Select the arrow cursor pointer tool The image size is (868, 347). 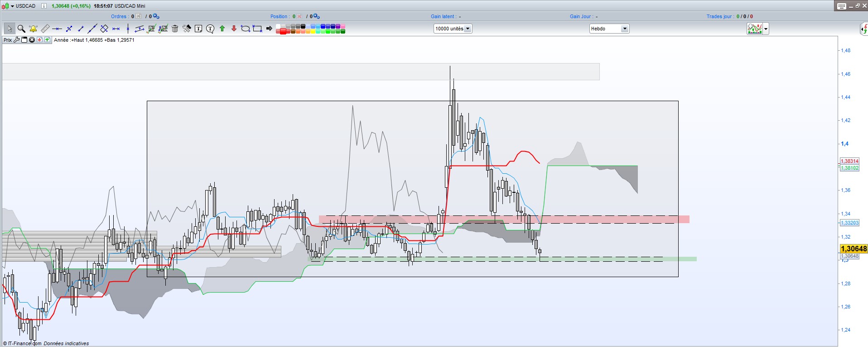click(10, 29)
